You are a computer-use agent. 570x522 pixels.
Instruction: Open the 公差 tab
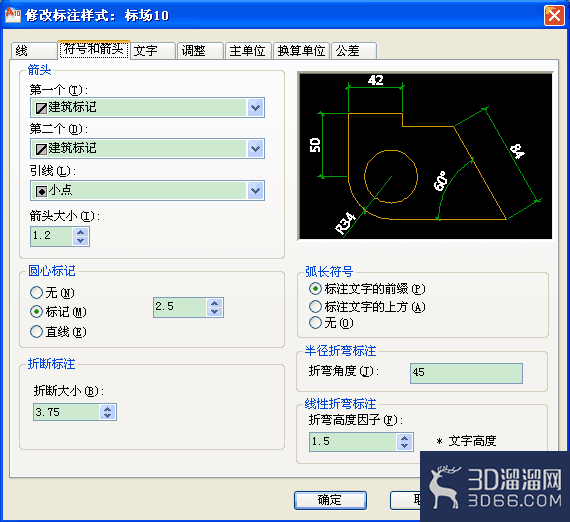(x=354, y=51)
